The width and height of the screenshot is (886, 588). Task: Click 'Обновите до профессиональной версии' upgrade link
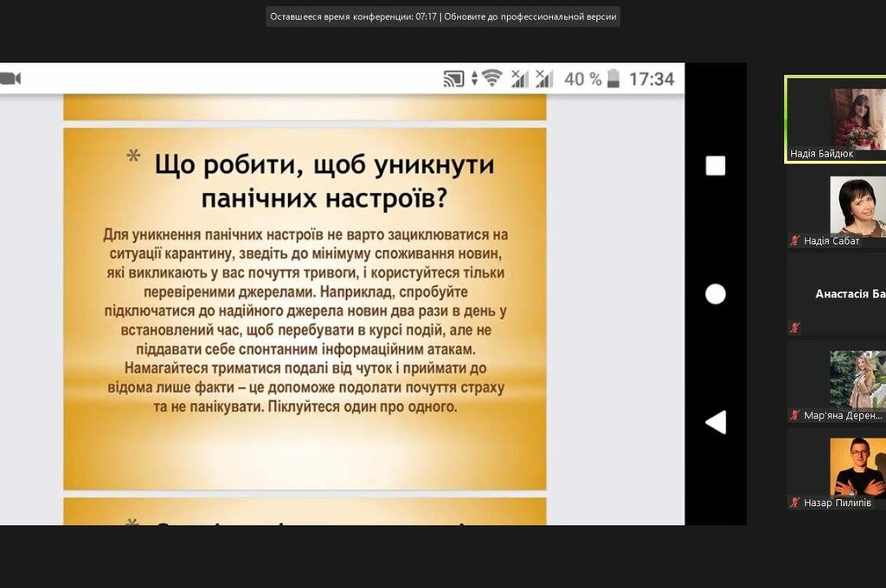pyautogui.click(x=530, y=16)
